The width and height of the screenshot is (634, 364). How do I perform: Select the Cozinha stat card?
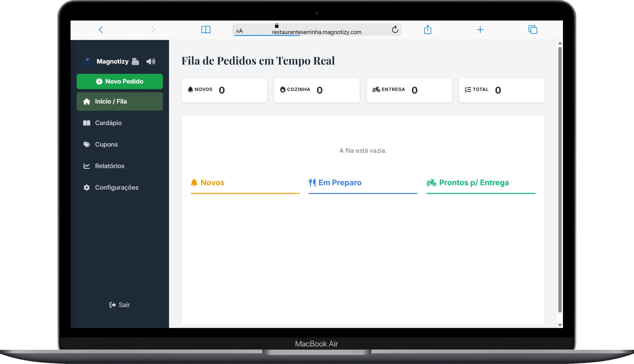[x=317, y=90]
